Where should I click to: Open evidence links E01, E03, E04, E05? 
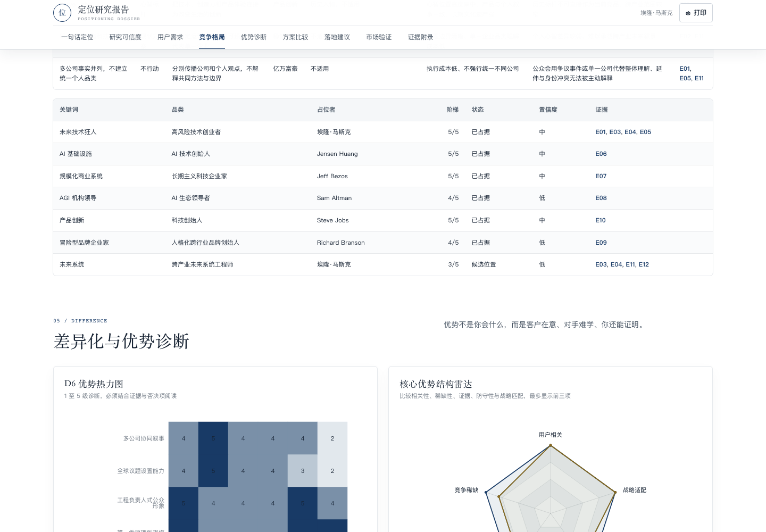tap(623, 132)
